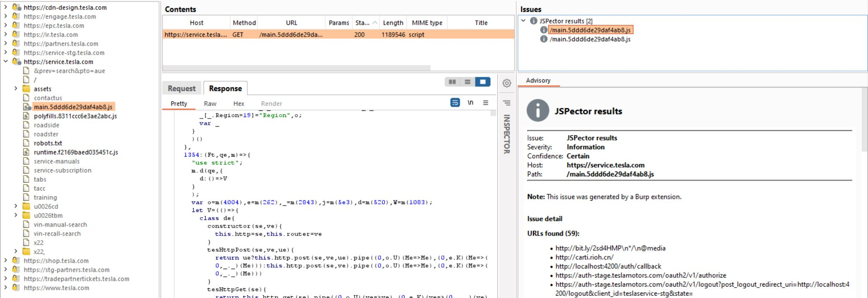Viewport: 868px width, 298px height.
Task: Open the Advisory tab
Action: click(x=538, y=80)
